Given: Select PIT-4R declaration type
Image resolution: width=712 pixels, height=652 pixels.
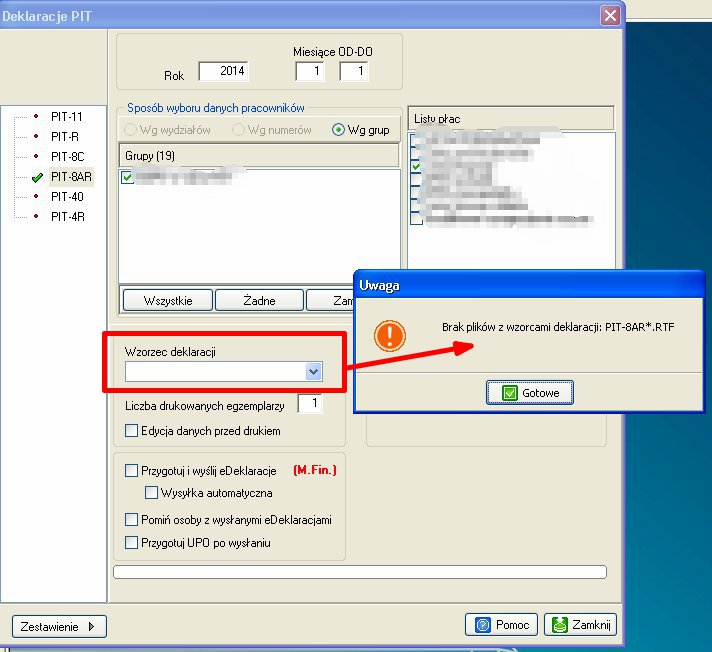Looking at the screenshot, I should [x=67, y=217].
